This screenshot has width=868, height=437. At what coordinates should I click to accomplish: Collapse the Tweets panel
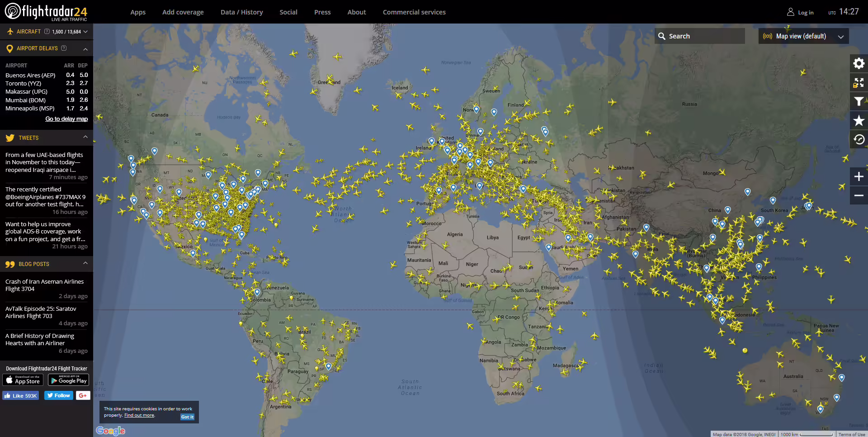85,137
